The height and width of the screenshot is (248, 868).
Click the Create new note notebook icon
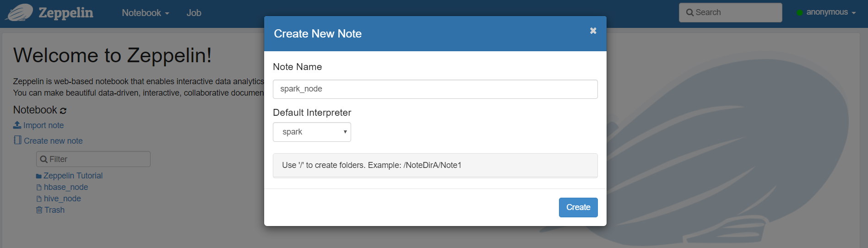coord(17,140)
